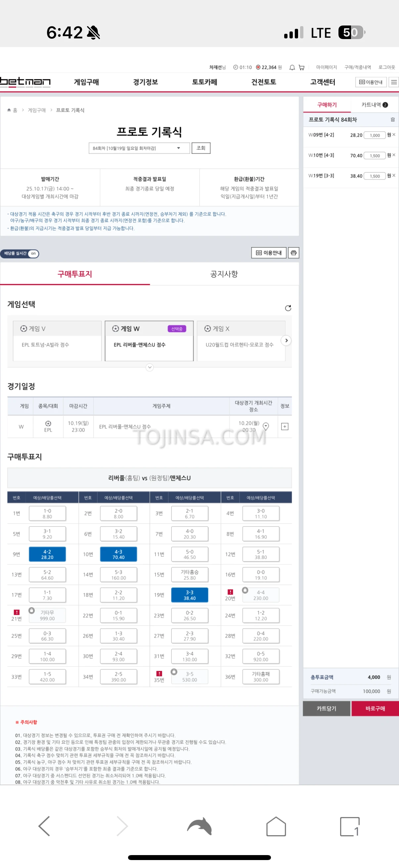Open 경기정보 main menu

click(x=146, y=82)
